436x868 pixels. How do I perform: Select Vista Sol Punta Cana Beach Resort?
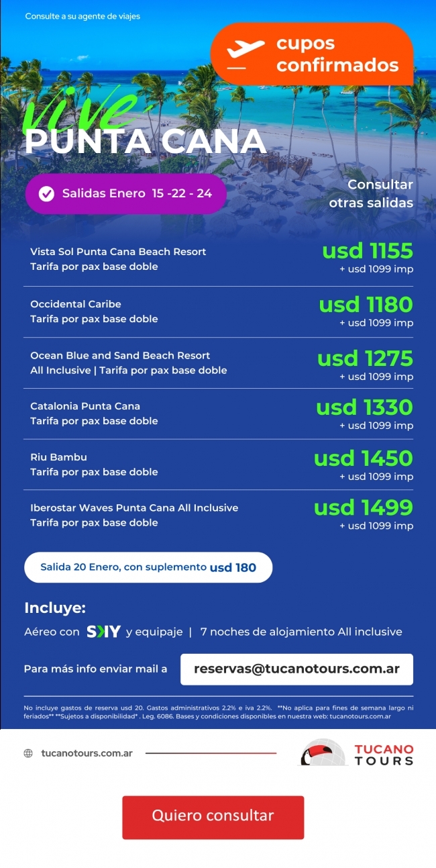[118, 252]
